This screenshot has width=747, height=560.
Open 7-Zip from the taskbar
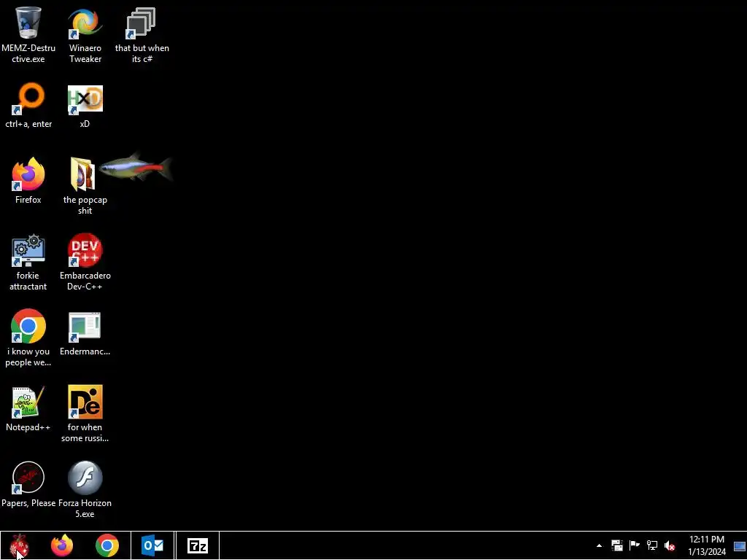click(197, 545)
